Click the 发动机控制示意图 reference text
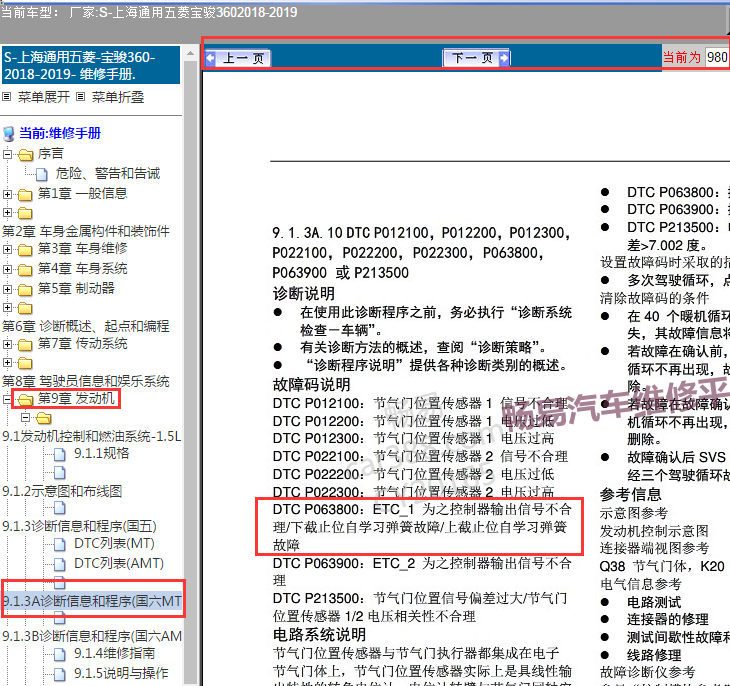 click(x=654, y=531)
